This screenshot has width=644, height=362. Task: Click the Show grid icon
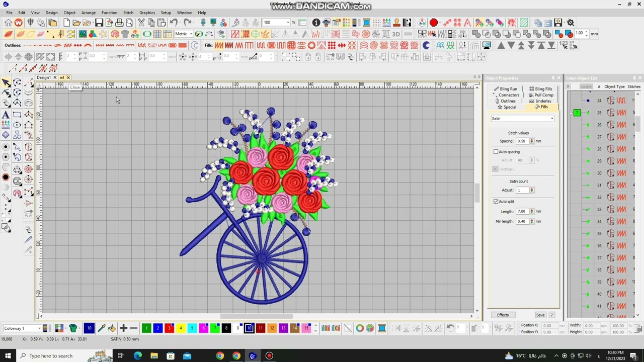coord(157,34)
